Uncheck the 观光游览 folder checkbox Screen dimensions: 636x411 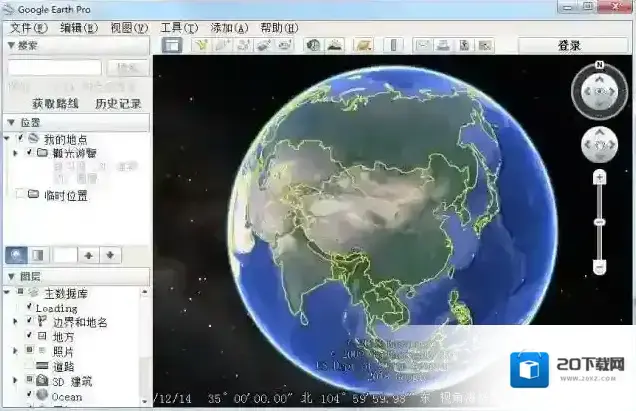[29, 152]
